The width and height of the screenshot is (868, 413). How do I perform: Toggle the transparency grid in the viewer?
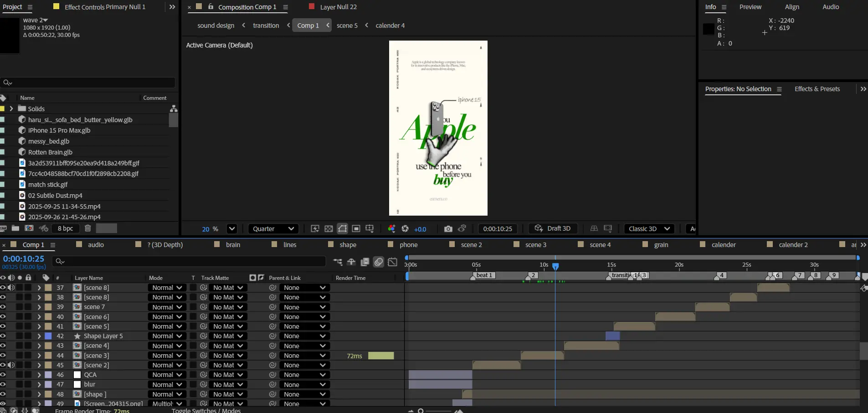tap(329, 229)
